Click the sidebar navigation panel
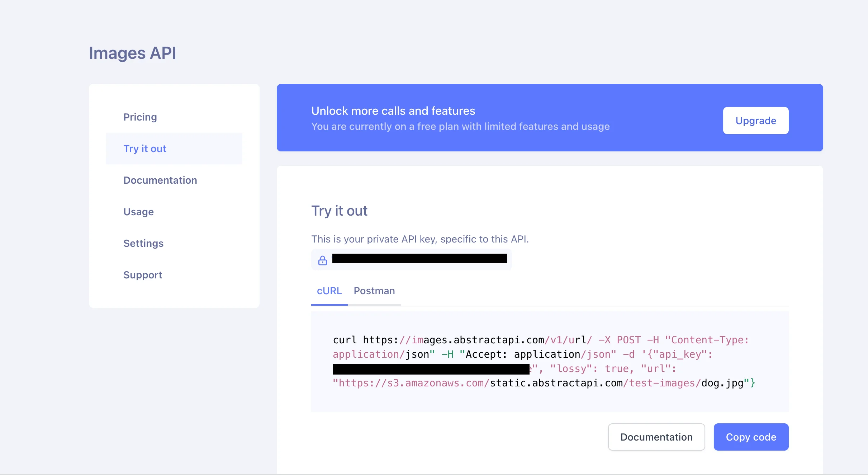The width and height of the screenshot is (868, 475). point(174,196)
